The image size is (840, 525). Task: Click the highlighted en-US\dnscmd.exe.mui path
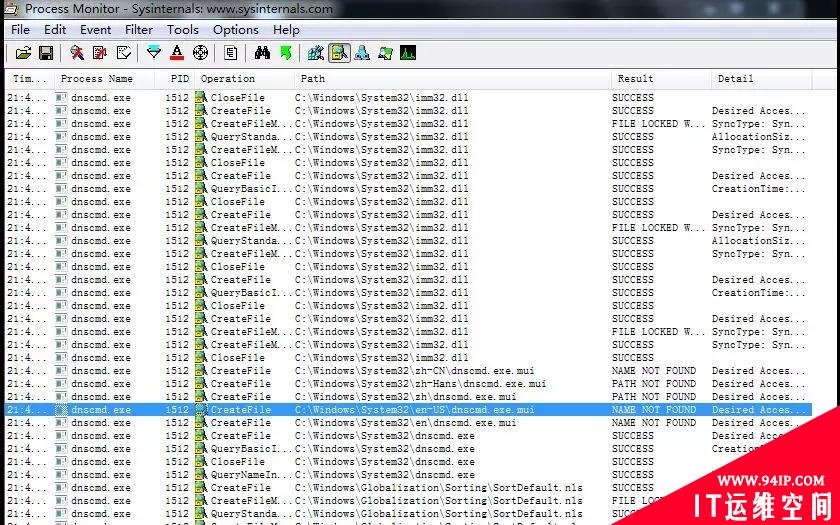pyautogui.click(x=415, y=410)
